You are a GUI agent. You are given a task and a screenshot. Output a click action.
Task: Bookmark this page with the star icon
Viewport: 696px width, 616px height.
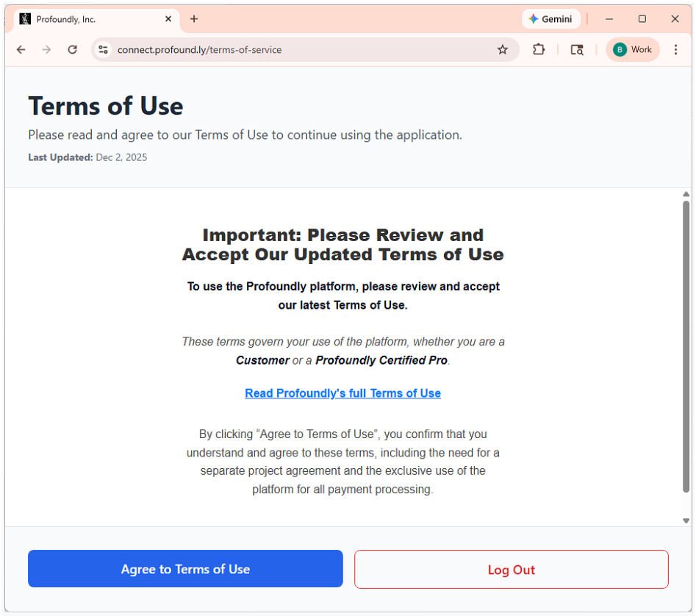click(x=503, y=49)
